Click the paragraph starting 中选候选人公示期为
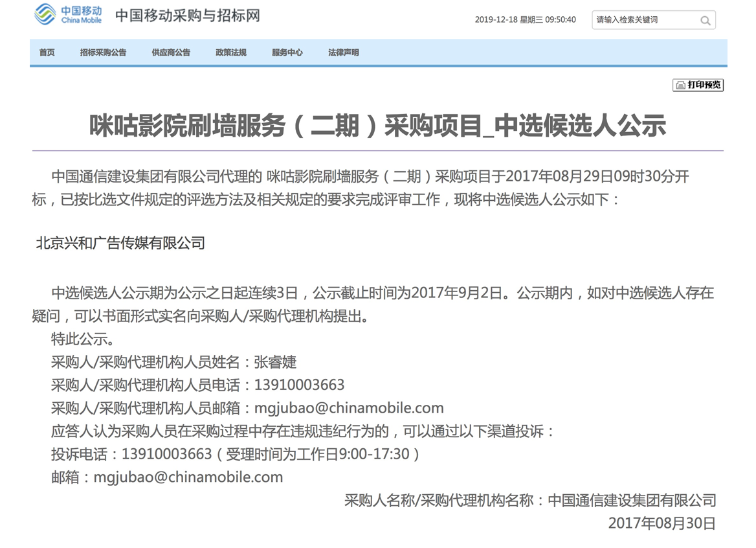The height and width of the screenshot is (548, 756). [373, 304]
